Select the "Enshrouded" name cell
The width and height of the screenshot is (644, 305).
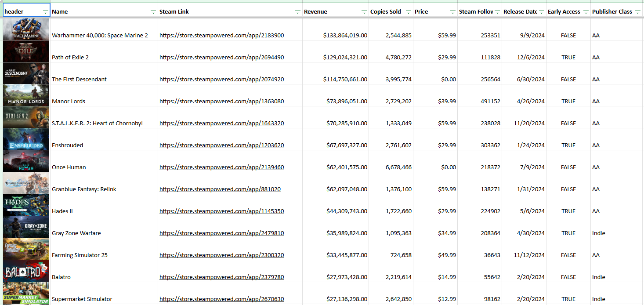(x=104, y=139)
